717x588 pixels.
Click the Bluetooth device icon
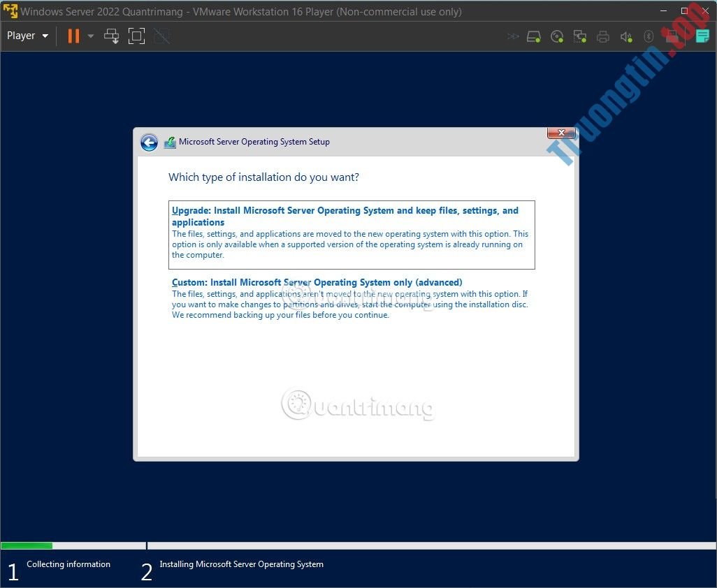point(649,36)
